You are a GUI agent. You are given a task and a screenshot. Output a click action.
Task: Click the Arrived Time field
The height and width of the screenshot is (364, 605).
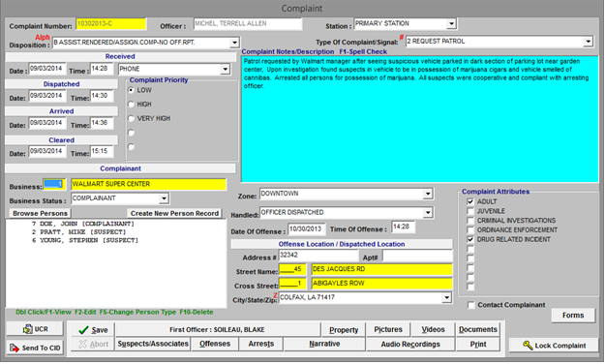click(102, 123)
